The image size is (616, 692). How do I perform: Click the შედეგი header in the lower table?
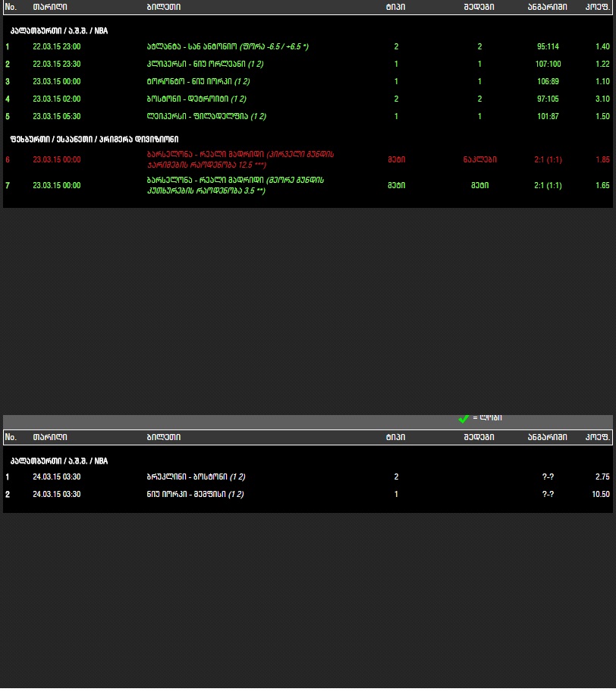[479, 437]
